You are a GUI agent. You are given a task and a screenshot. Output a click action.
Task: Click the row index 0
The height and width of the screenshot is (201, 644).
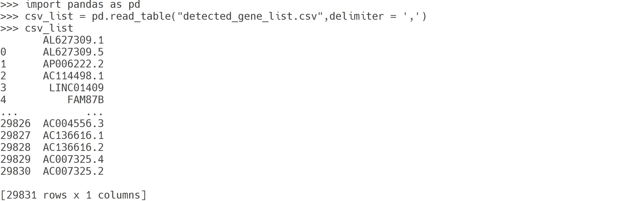[x=3, y=52]
